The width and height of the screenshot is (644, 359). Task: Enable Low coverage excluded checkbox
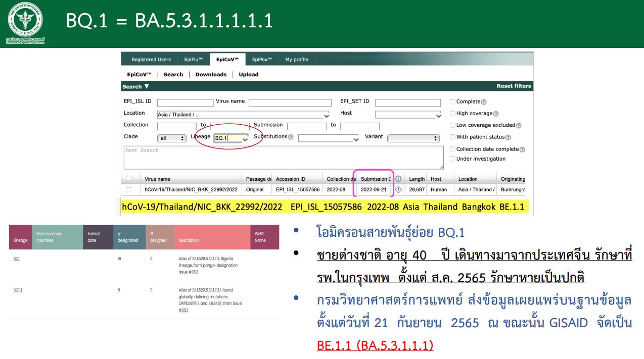(453, 125)
